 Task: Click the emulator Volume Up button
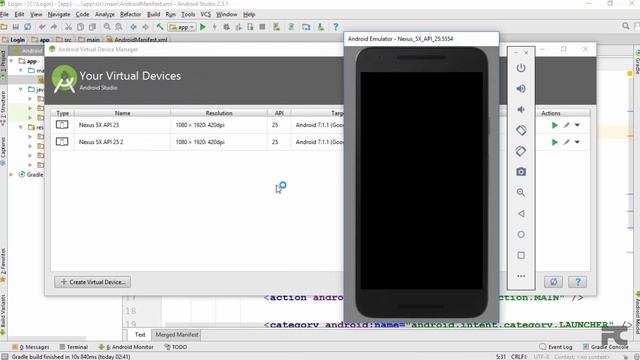pyautogui.click(x=521, y=89)
